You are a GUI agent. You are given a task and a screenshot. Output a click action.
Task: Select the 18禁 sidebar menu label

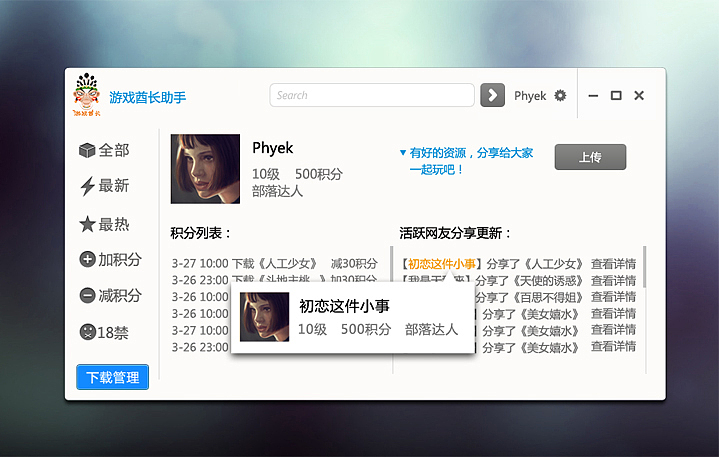(112, 332)
